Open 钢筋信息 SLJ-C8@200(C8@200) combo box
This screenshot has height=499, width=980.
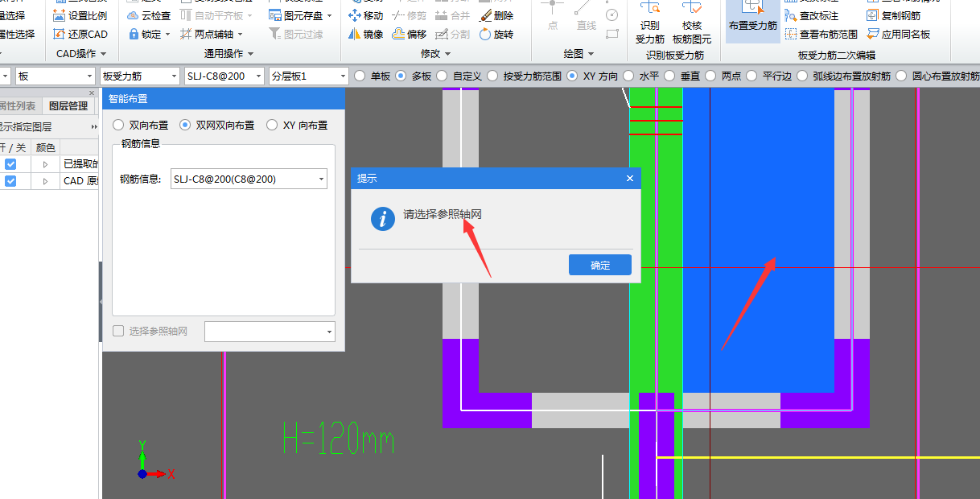coord(249,179)
